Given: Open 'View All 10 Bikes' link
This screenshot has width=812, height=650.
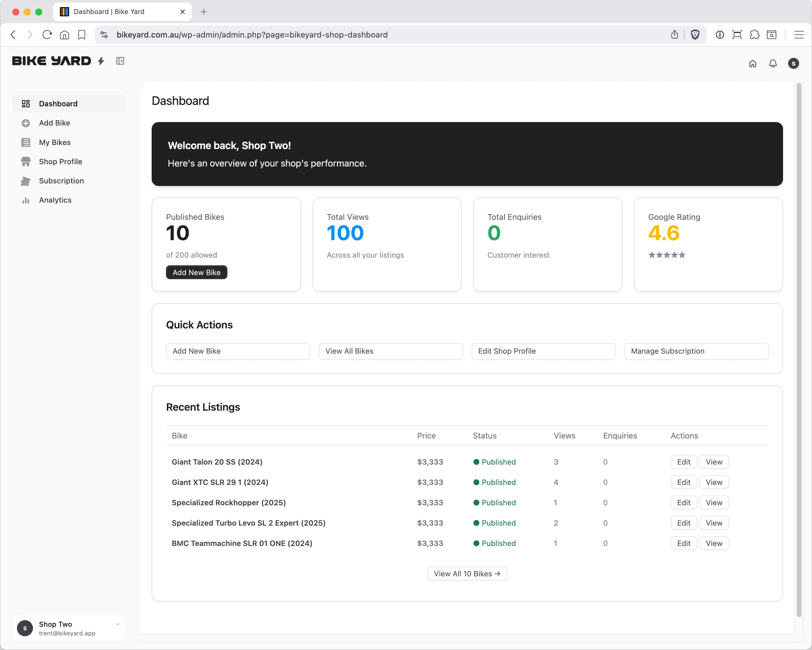Looking at the screenshot, I should click(467, 573).
